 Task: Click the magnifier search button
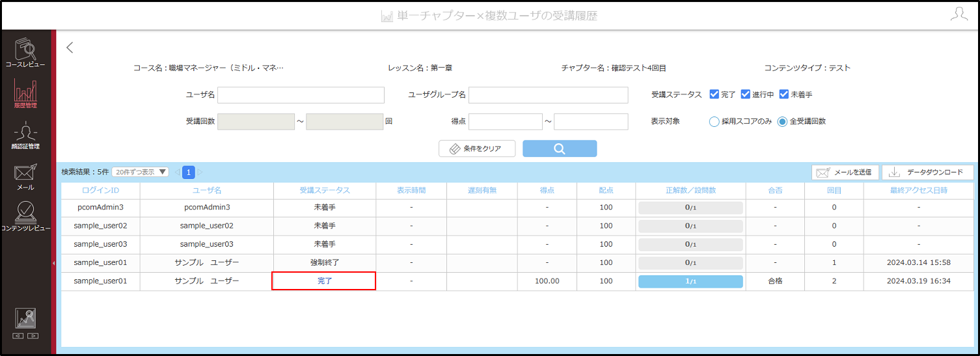coord(560,148)
